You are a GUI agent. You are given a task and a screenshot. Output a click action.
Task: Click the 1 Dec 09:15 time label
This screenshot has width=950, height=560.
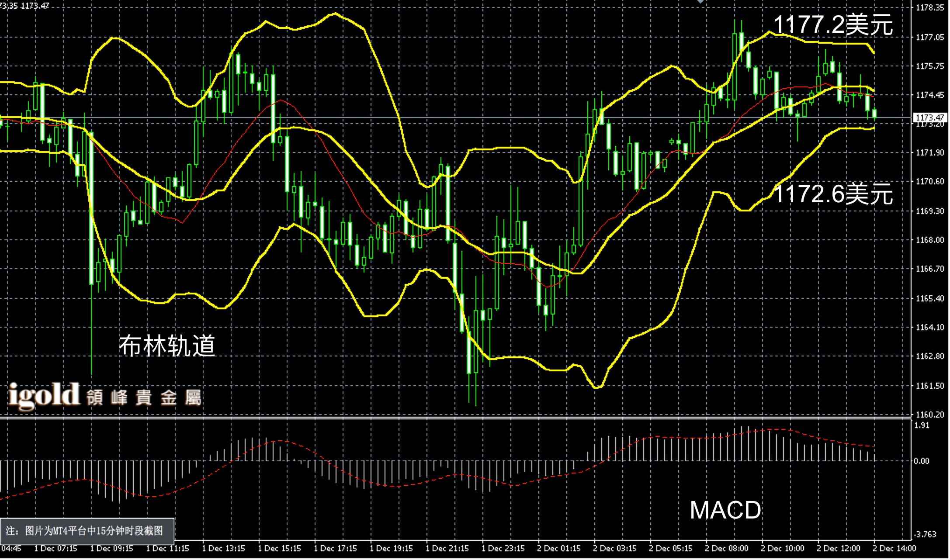[x=111, y=548]
